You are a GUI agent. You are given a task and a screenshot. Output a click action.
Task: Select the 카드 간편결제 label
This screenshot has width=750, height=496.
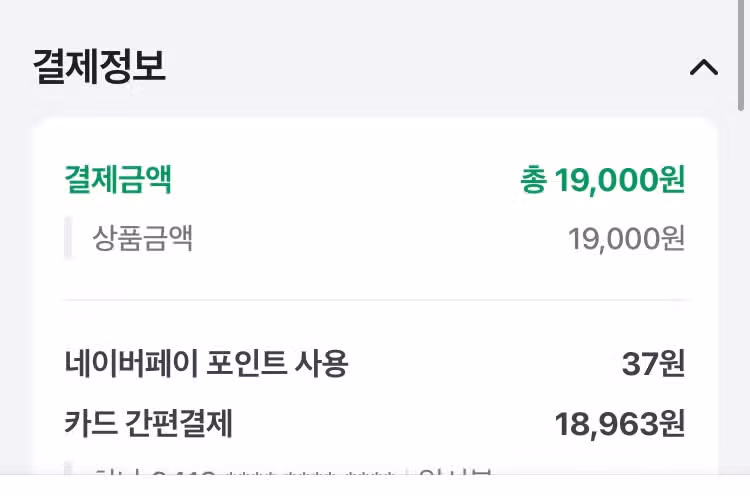point(148,423)
